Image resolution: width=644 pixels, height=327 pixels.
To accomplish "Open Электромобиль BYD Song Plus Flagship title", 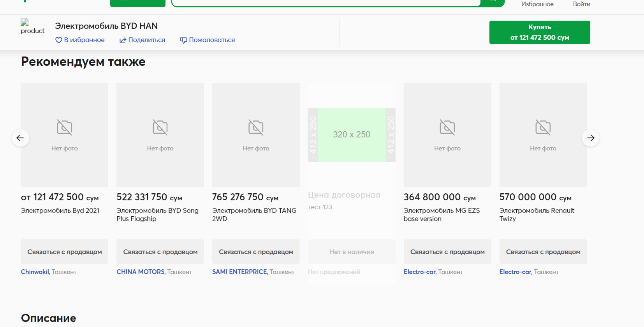I will (157, 215).
